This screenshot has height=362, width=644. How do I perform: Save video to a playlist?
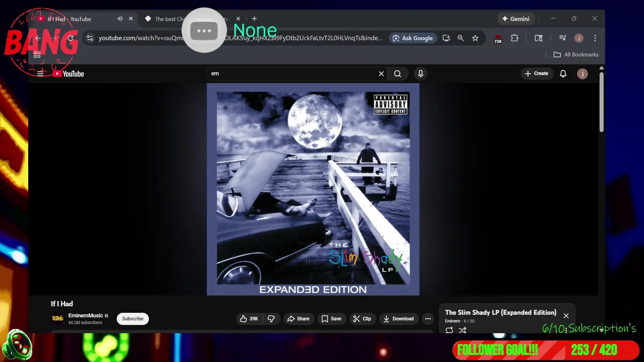pyautogui.click(x=332, y=319)
